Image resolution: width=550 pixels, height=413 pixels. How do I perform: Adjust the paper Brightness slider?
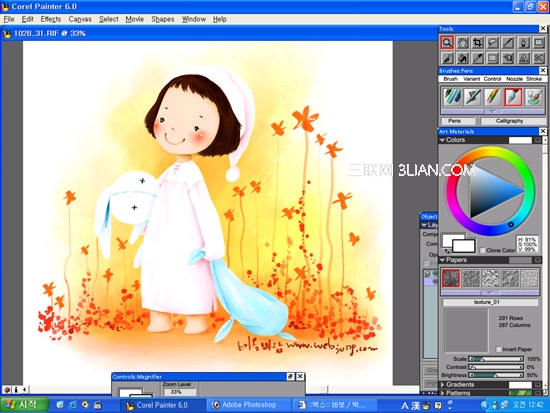[x=496, y=375]
